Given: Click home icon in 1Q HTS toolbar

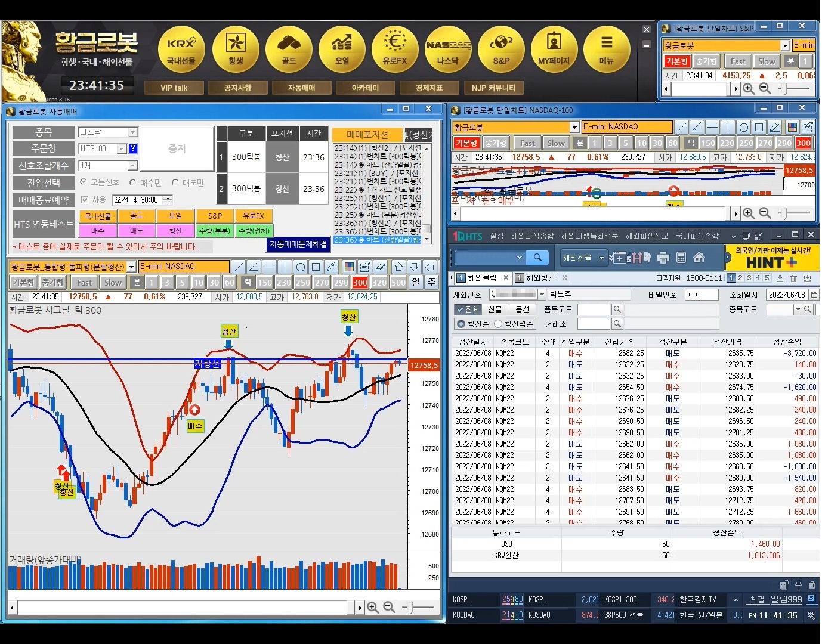Looking at the screenshot, I should tap(699, 258).
